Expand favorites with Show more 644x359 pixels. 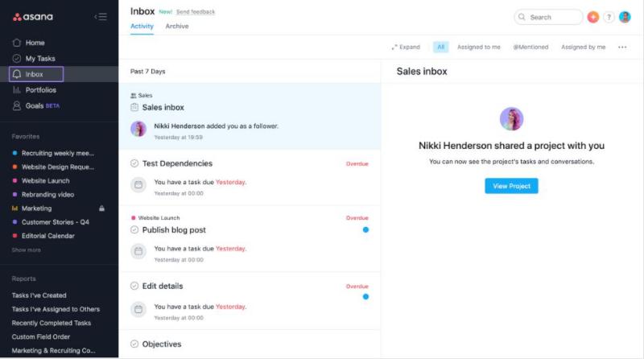click(x=26, y=250)
